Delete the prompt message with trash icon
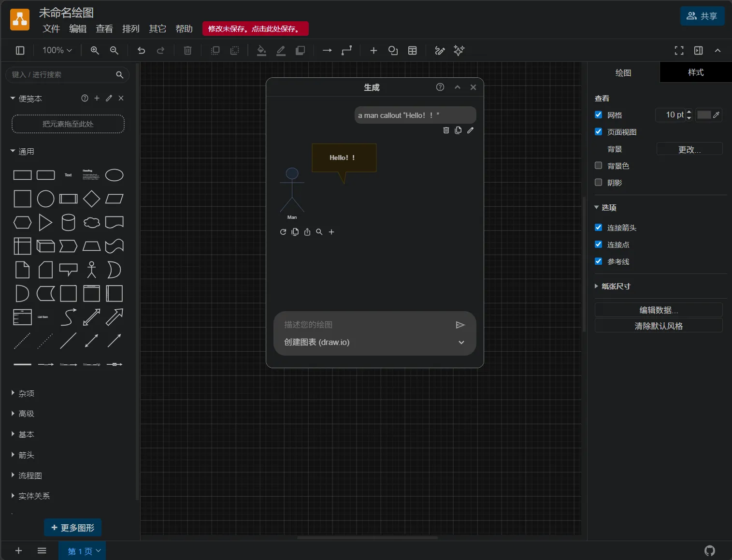This screenshot has height=560, width=732. click(446, 130)
